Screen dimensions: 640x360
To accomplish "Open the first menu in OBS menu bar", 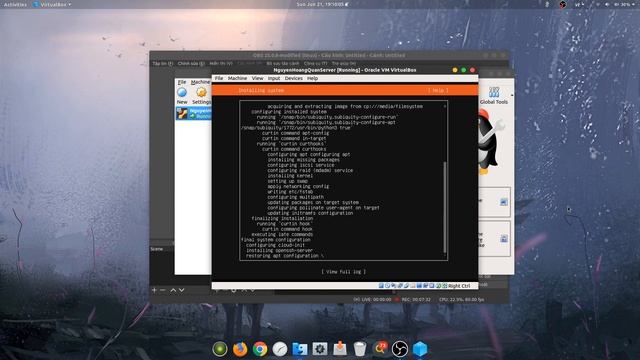I will 163,64.
